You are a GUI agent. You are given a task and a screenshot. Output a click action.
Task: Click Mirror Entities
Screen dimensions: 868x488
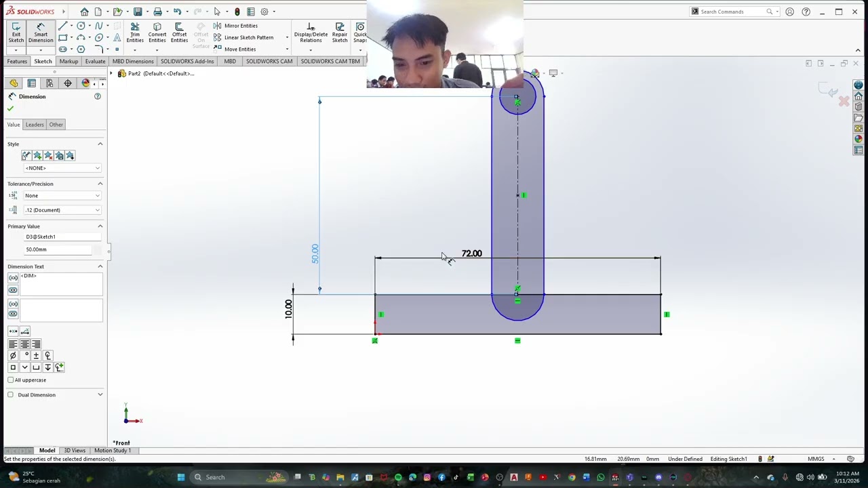point(235,26)
